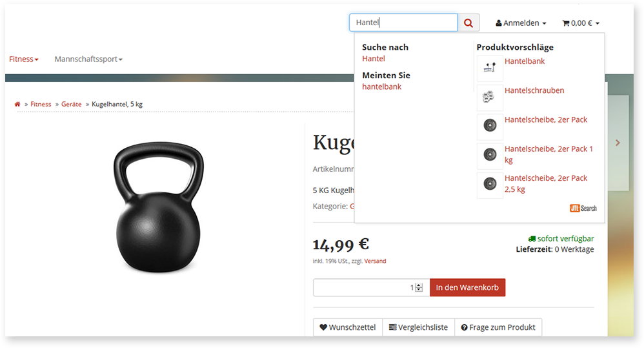Click the red magnifier search button
The width and height of the screenshot is (644, 348).
coord(468,23)
